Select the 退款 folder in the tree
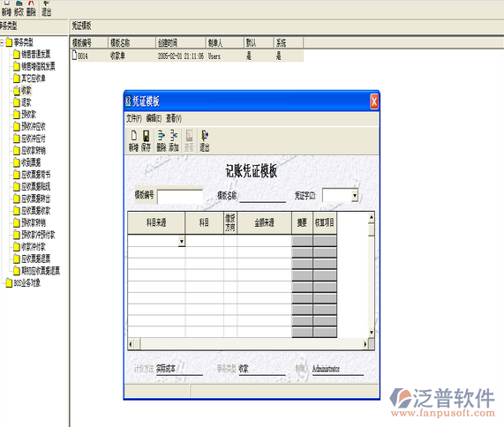 point(22,102)
